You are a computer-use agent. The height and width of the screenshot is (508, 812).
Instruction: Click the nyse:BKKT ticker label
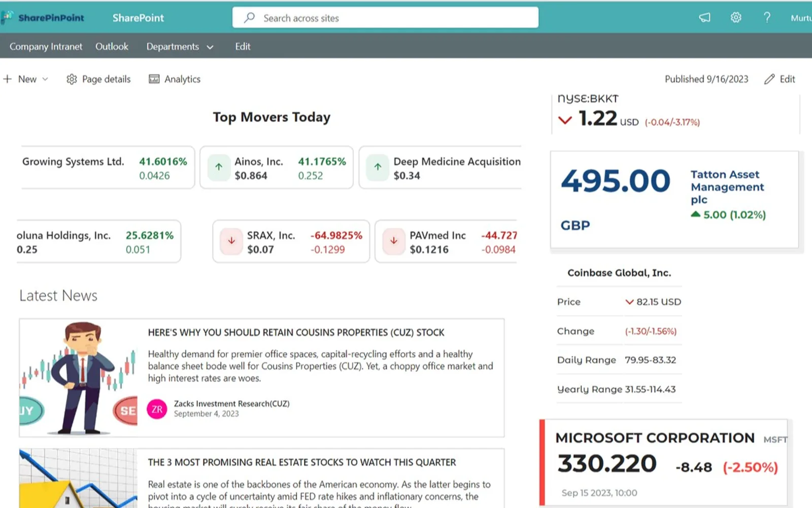[x=588, y=99]
